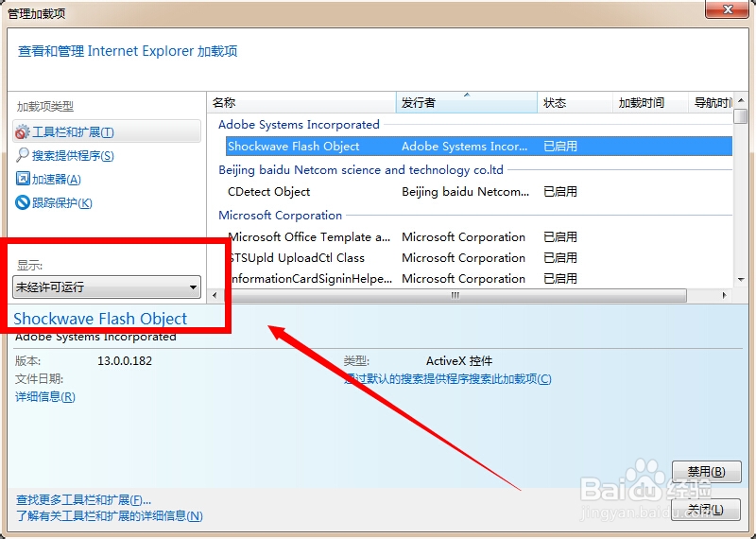The width and height of the screenshot is (756, 539).
Task: Sort by the 名称 column header
Action: click(x=301, y=102)
